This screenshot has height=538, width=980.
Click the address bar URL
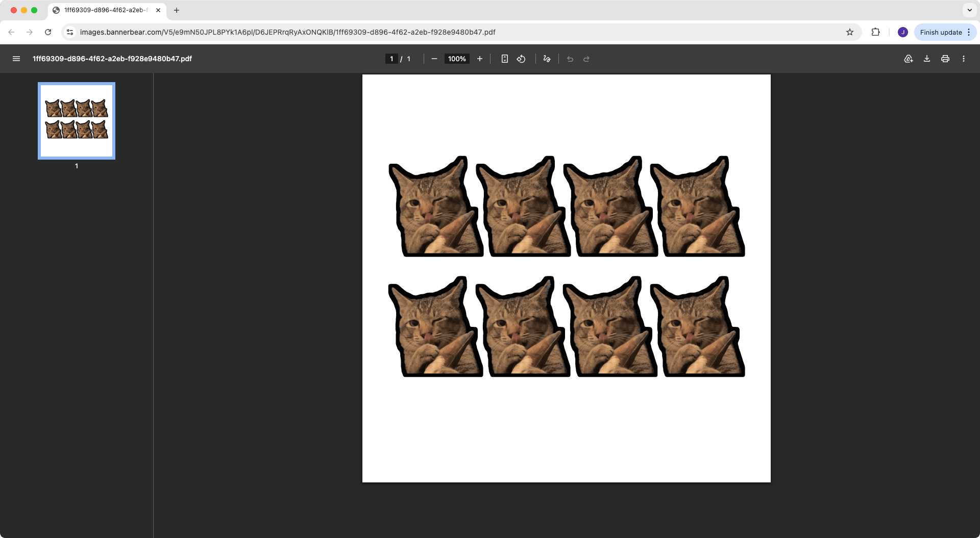click(287, 32)
